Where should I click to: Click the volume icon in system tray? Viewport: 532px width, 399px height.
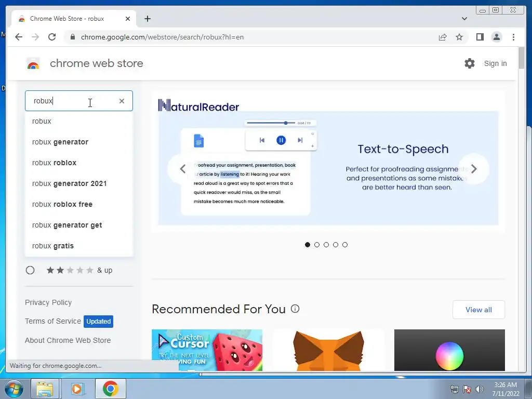[480, 389]
